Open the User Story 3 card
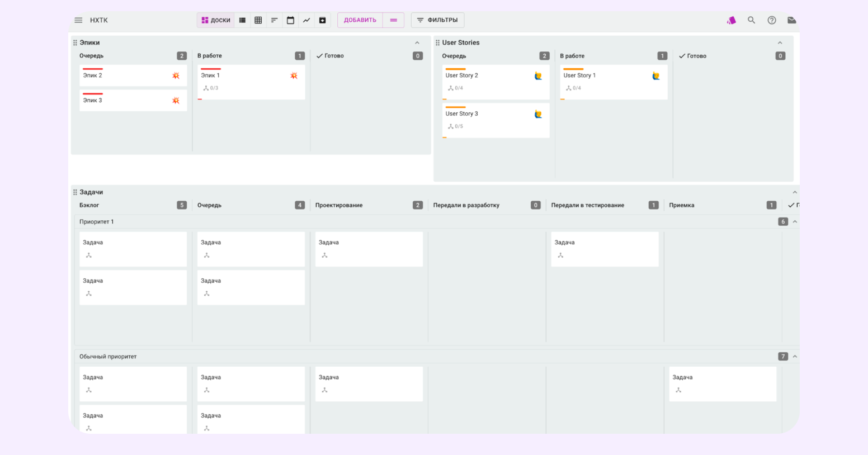868x455 pixels. point(496,120)
